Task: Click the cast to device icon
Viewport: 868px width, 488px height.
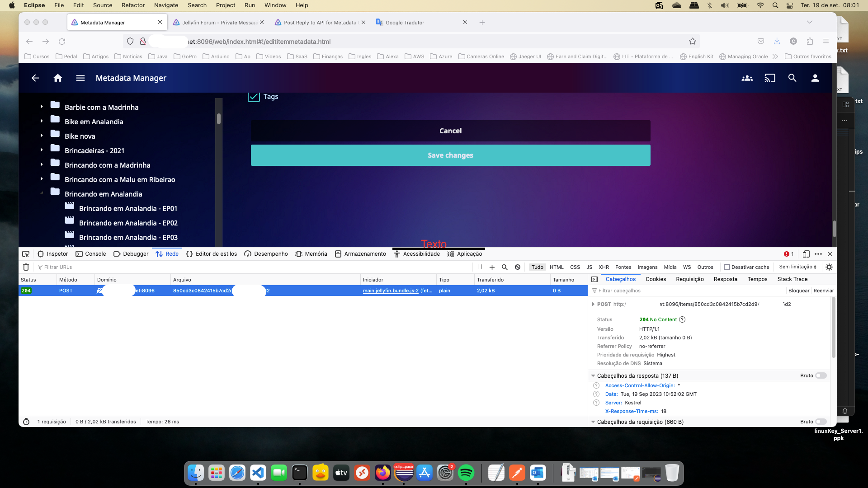Action: click(x=769, y=78)
